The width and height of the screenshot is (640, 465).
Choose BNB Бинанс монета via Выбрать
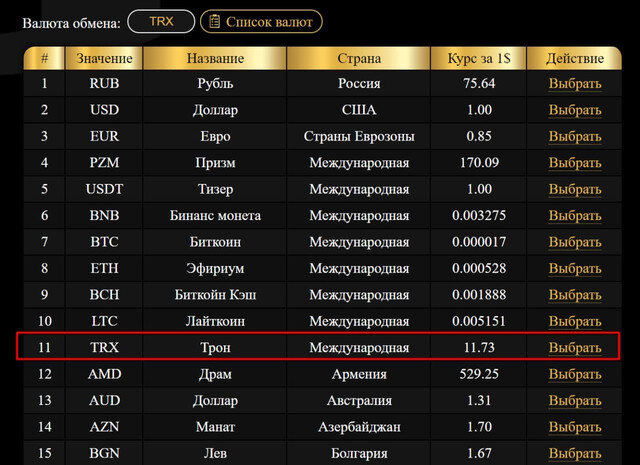coord(575,215)
